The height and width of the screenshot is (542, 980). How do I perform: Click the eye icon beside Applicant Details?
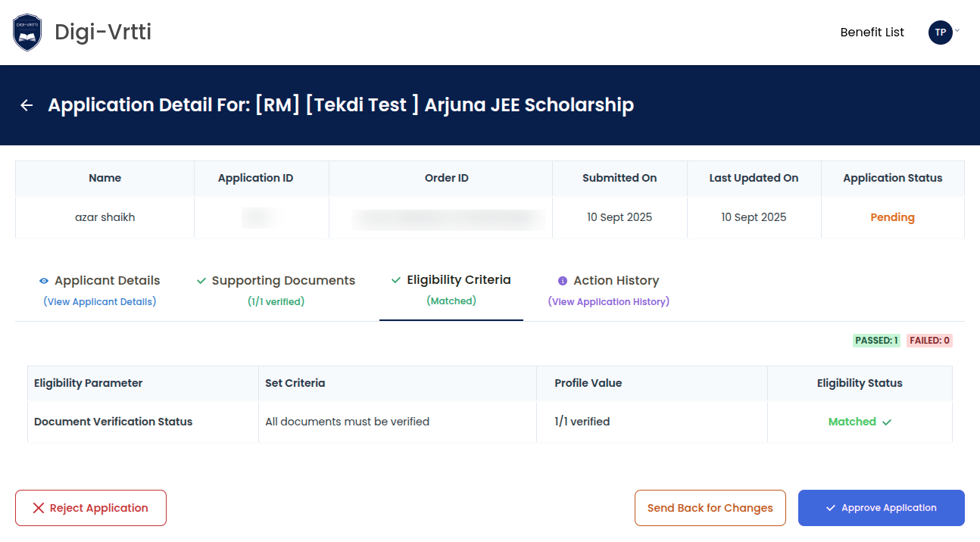pyautogui.click(x=44, y=281)
